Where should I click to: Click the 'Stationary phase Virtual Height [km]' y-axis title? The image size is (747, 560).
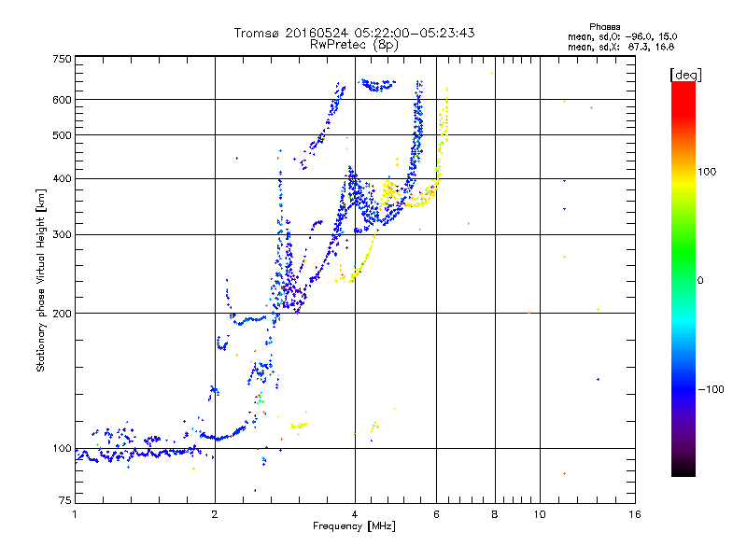click(x=40, y=280)
